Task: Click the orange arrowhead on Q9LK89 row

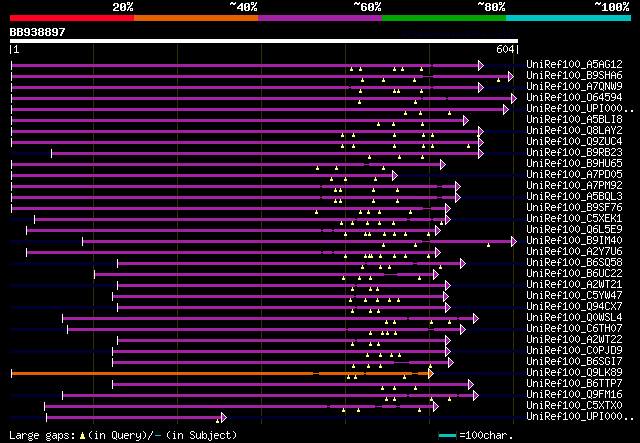Action: [x=431, y=374]
